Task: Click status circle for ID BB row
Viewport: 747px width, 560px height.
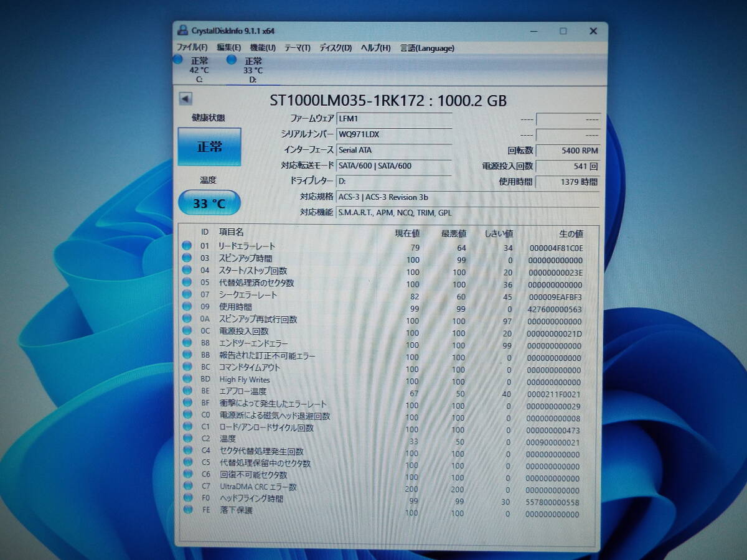Action: tap(186, 355)
